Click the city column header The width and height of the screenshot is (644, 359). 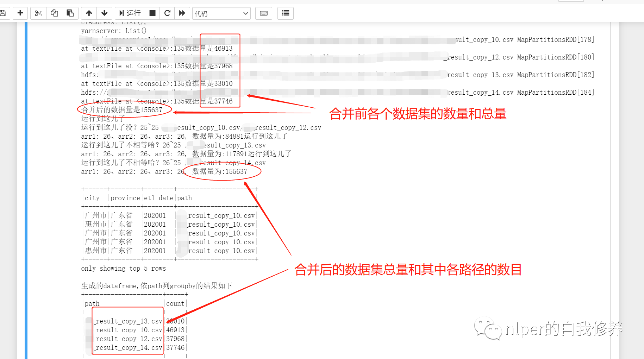[92, 198]
